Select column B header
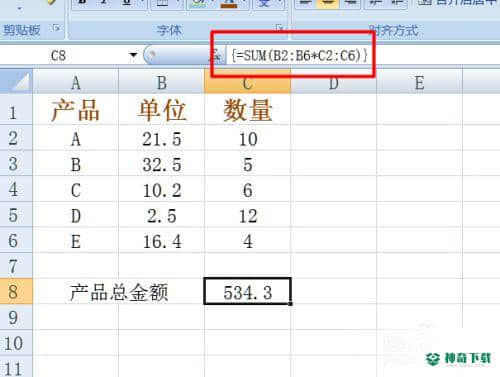Viewport: 500px width, 377px height. (x=162, y=82)
